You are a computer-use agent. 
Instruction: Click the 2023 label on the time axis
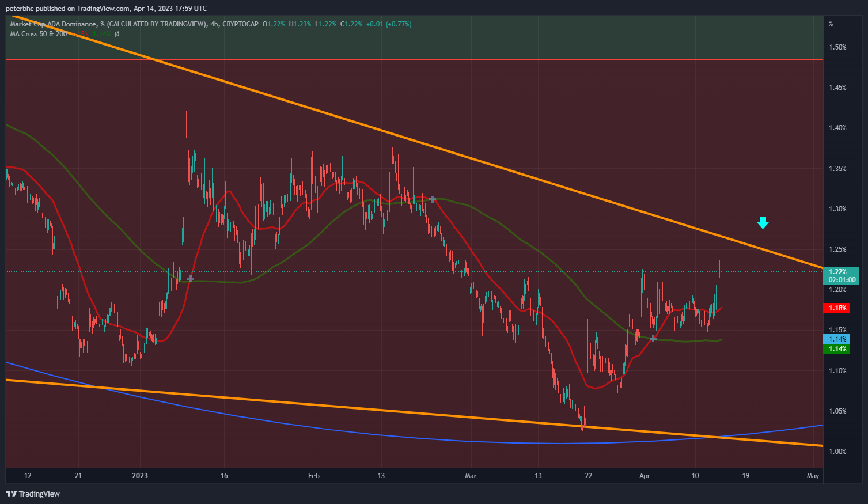(140, 476)
